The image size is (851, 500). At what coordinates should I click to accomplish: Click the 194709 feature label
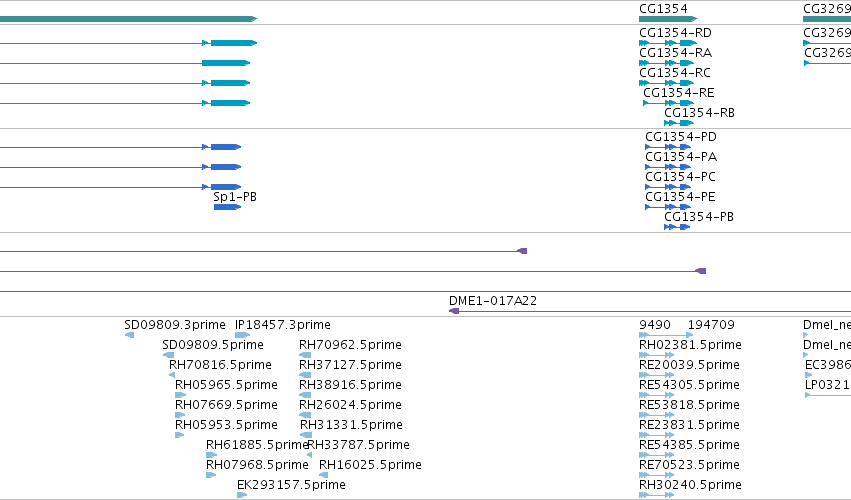click(x=711, y=325)
